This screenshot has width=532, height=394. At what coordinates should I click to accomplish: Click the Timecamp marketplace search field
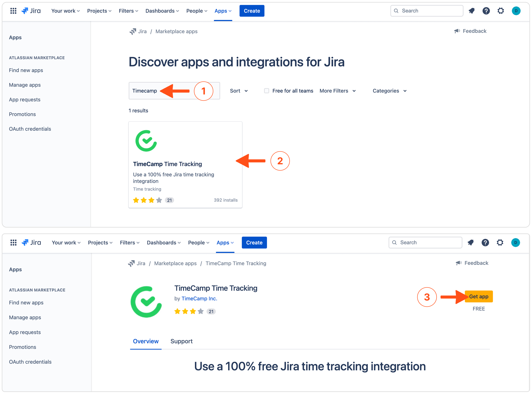[145, 91]
